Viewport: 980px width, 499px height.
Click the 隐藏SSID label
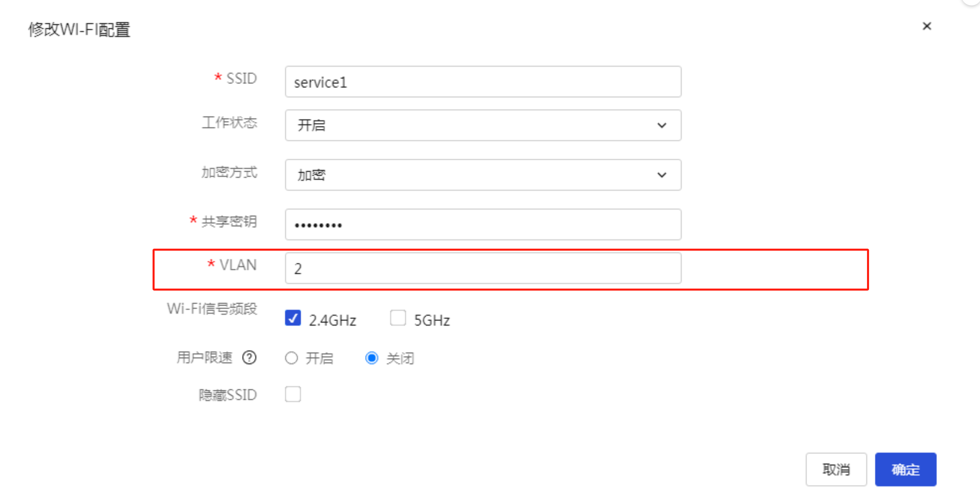228,395
